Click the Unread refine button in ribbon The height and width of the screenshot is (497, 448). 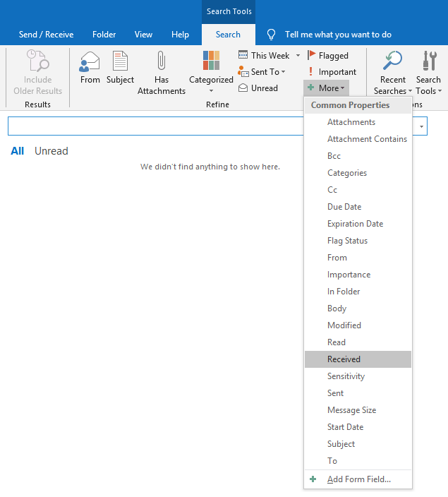(x=258, y=88)
